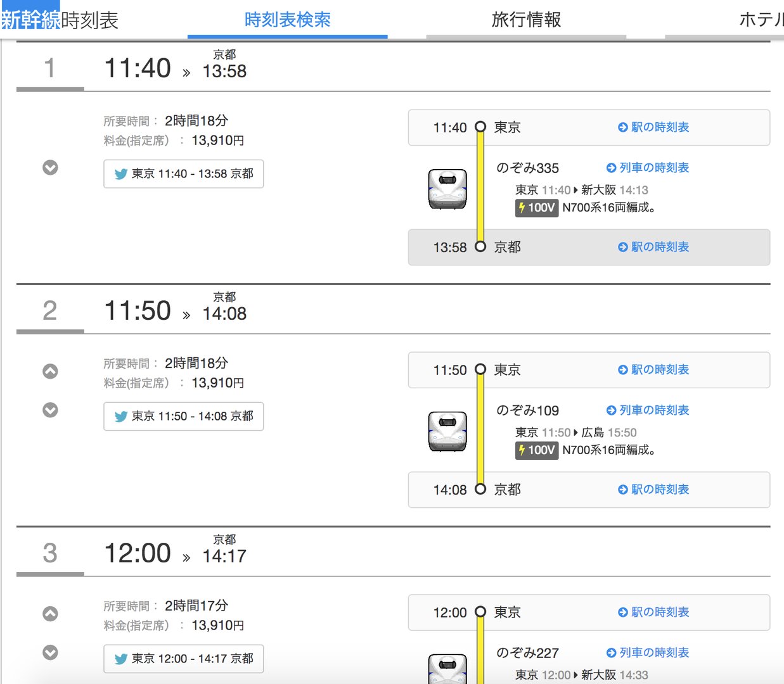Click the Twitter bird icon for route 2
The height and width of the screenshot is (684, 784).
coord(120,416)
